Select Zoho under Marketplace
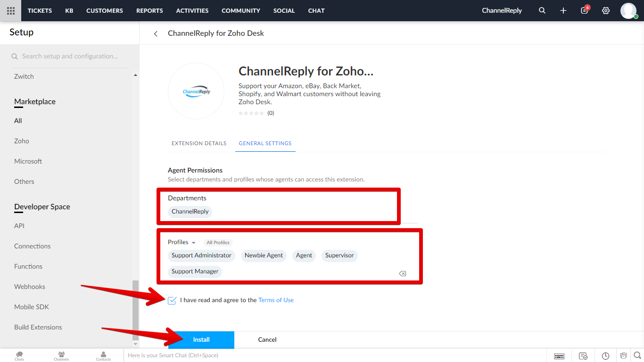The height and width of the screenshot is (362, 644). click(x=22, y=141)
